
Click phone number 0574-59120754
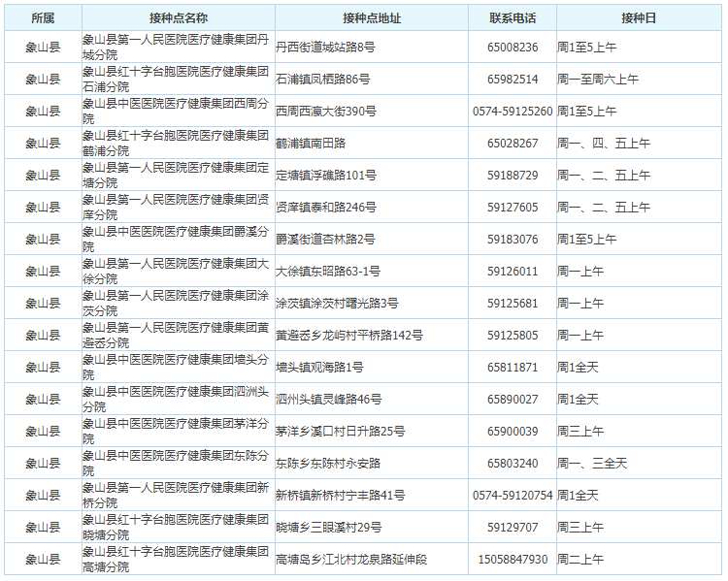(x=513, y=496)
